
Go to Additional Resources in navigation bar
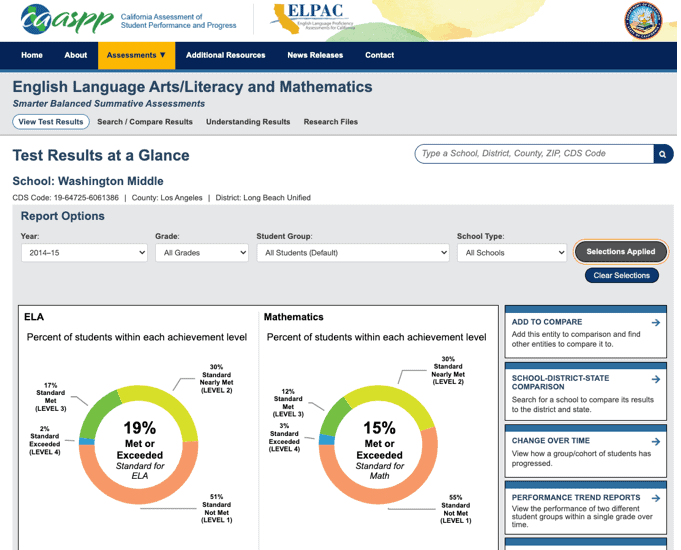(225, 55)
